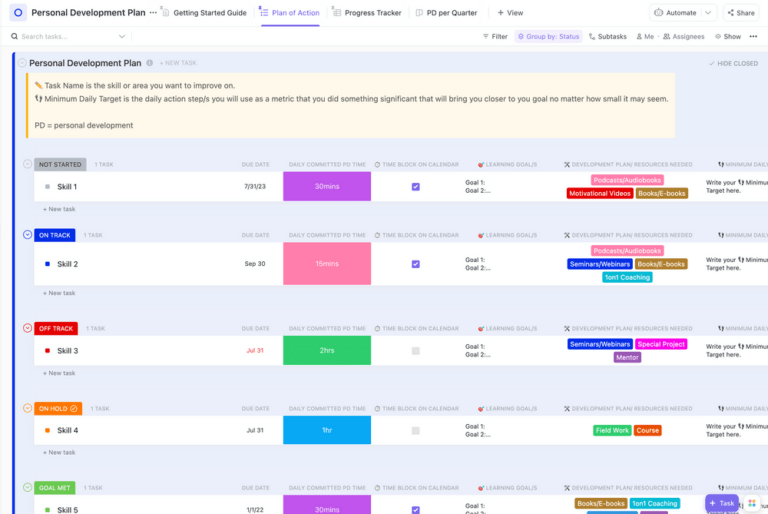Click HIDE CLOSED
This screenshot has width=768, height=514.
click(x=733, y=64)
